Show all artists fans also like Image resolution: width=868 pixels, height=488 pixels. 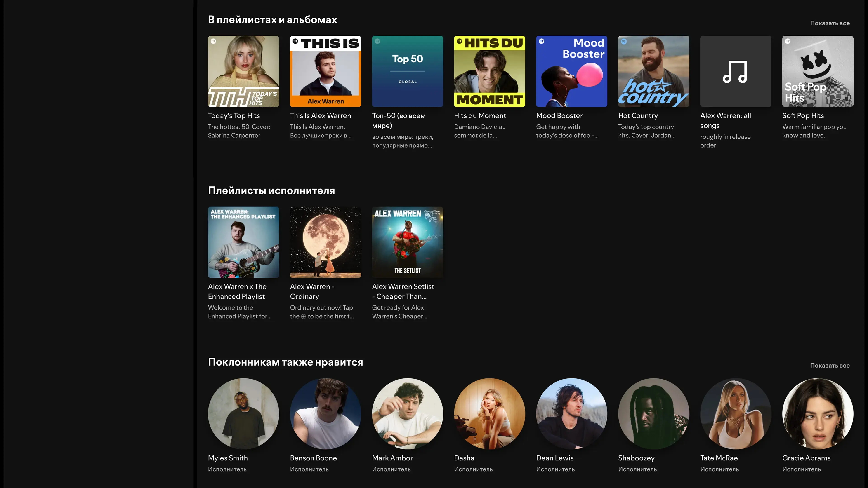830,365
